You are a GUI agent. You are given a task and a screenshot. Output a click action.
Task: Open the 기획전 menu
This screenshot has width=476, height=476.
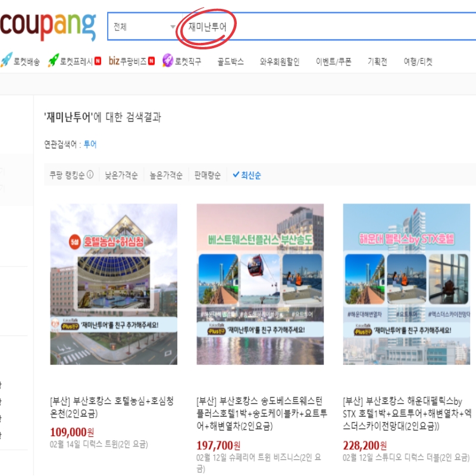[377, 62]
